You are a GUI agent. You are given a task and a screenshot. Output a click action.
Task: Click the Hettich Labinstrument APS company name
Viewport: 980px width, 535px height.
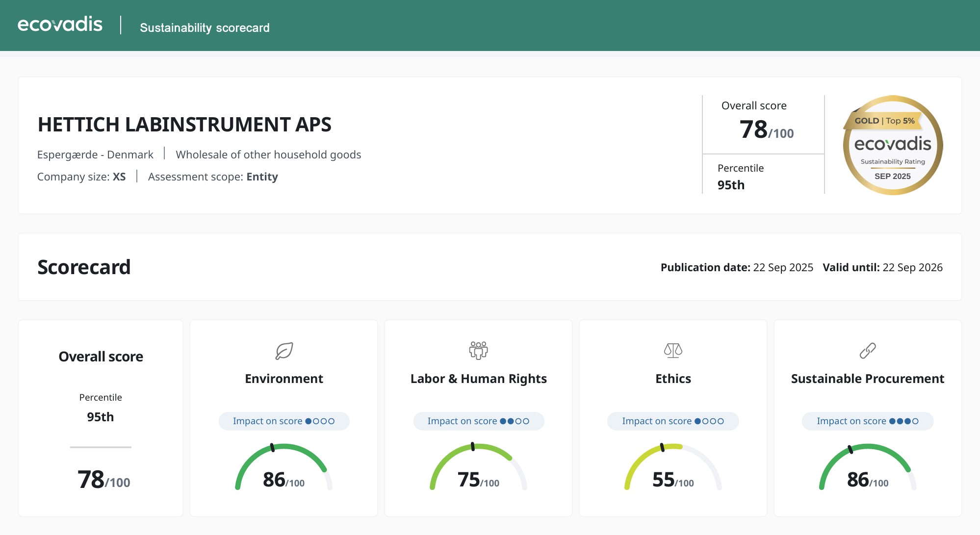tap(184, 125)
